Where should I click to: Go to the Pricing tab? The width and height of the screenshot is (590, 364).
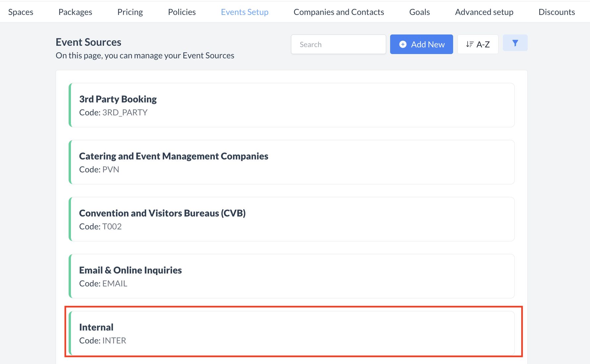point(130,12)
